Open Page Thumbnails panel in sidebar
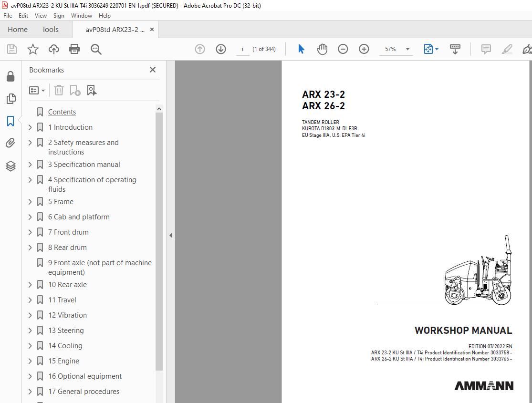Screen dimensions: 532x403 [11, 99]
